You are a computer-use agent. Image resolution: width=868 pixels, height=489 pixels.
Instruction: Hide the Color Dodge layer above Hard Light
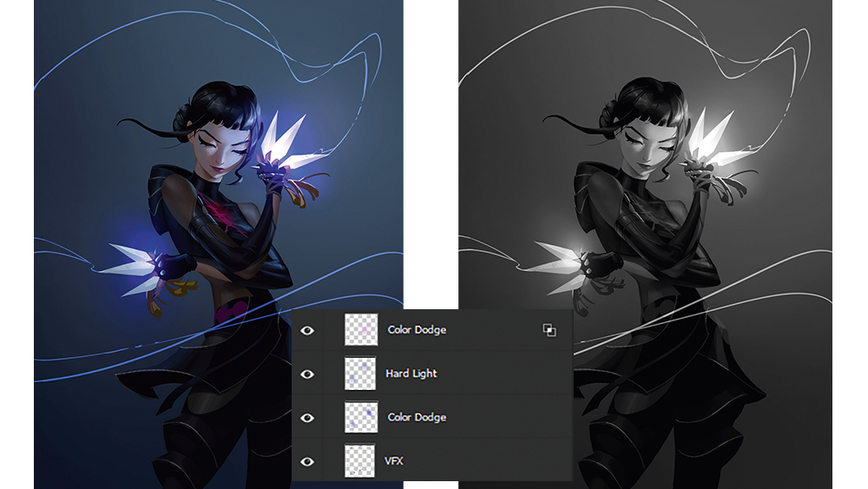pyautogui.click(x=307, y=331)
